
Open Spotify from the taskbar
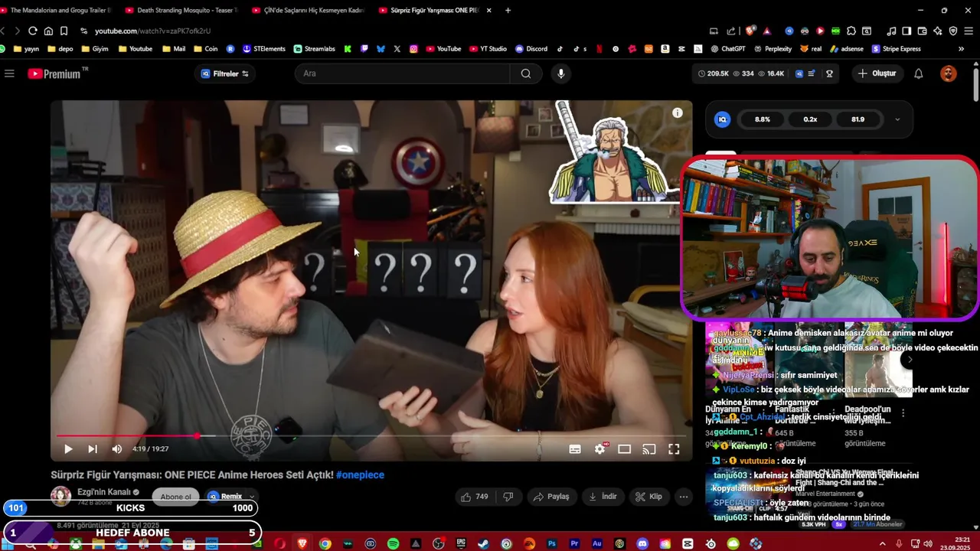point(393,544)
